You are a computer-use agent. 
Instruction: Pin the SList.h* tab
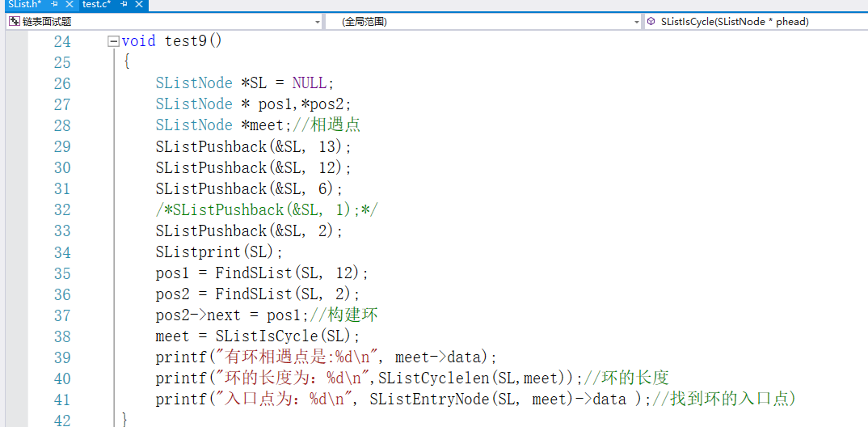[54, 4]
